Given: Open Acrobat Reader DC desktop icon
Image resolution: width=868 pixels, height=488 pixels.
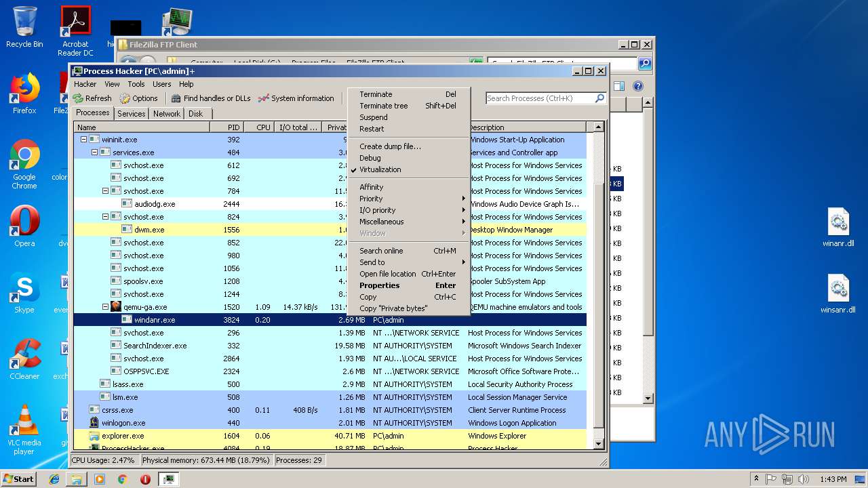Looking at the screenshot, I should coord(75,31).
